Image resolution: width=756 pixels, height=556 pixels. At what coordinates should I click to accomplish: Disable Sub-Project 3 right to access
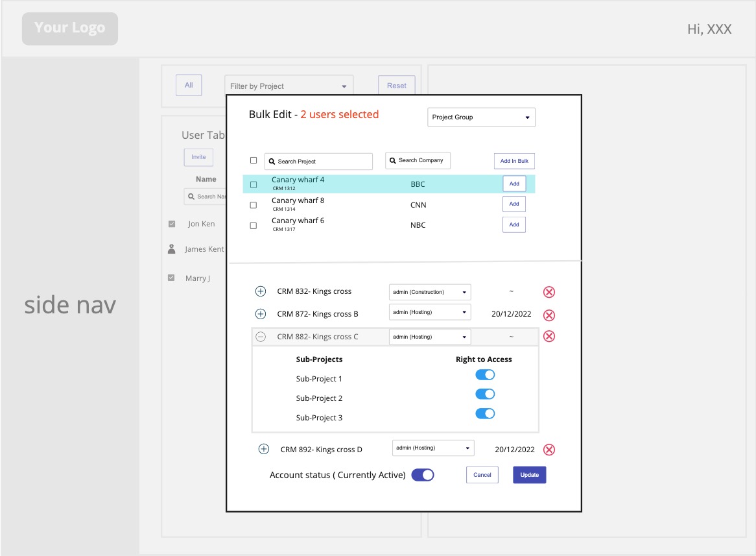click(x=485, y=413)
